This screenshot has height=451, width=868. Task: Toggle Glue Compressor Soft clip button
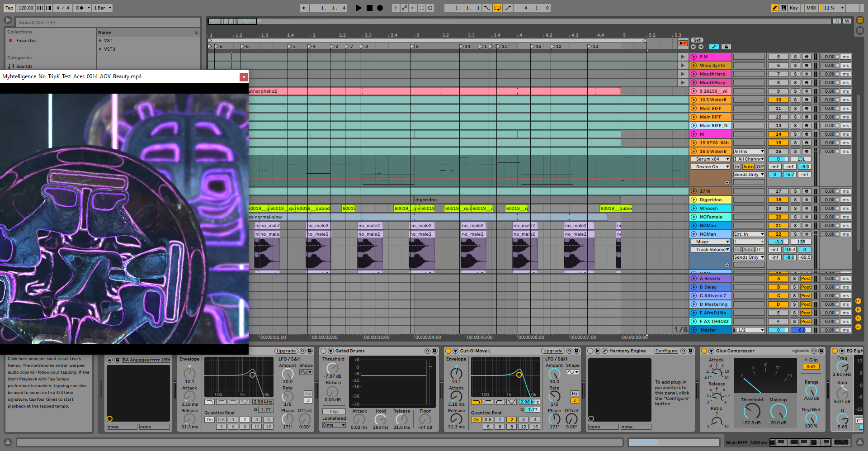tap(811, 367)
